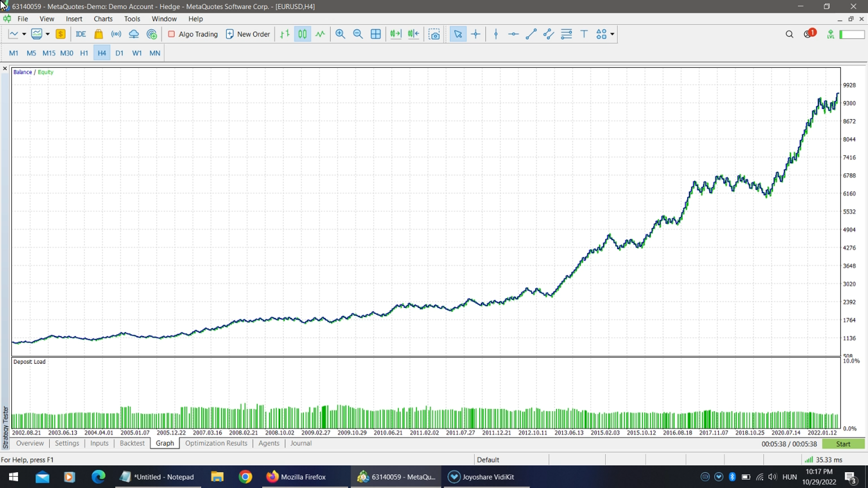Open the MetaEditor IDE
868x488 pixels.
(x=81, y=34)
